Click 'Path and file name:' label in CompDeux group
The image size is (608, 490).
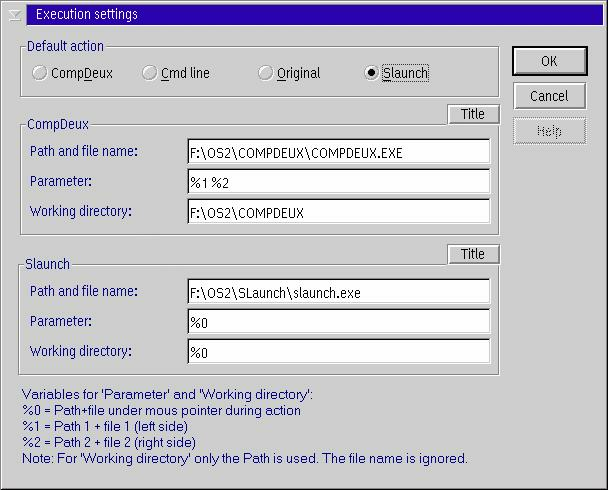pos(84,151)
